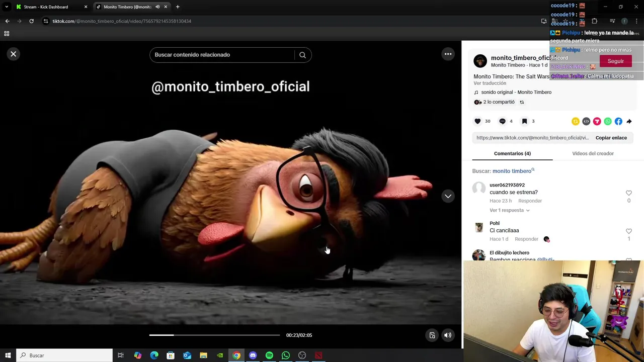Reply to Pohl's comment via Responder
The image size is (644, 362).
(x=526, y=239)
